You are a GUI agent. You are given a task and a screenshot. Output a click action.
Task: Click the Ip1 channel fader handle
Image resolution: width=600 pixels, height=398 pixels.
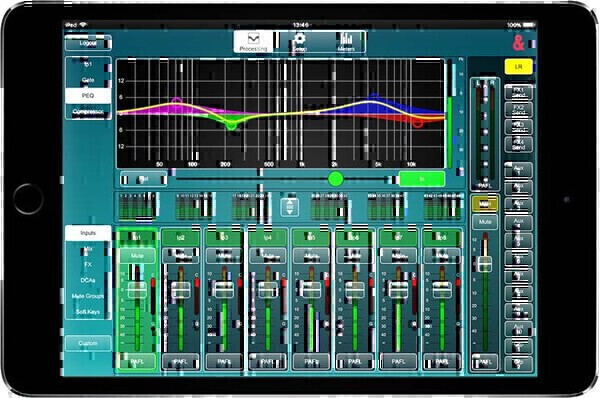137,290
